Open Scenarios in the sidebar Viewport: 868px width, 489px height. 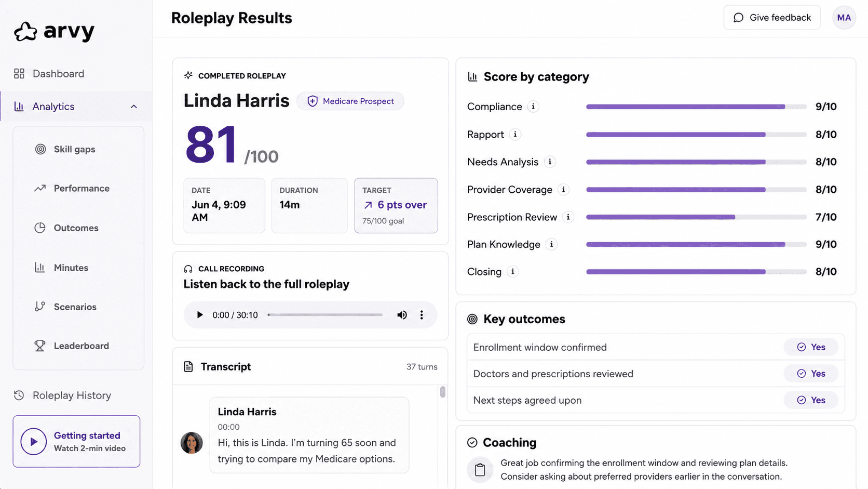coord(75,307)
